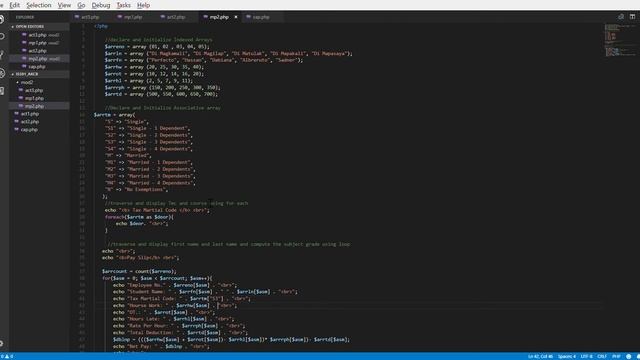Open the Debug menu
Screen dimensions: 640x360
coord(101,5)
